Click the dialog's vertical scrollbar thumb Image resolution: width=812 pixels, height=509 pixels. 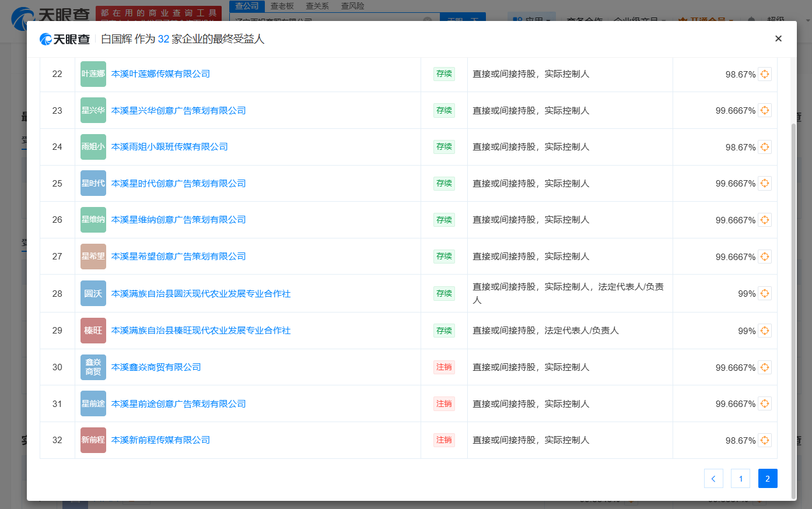click(793, 311)
